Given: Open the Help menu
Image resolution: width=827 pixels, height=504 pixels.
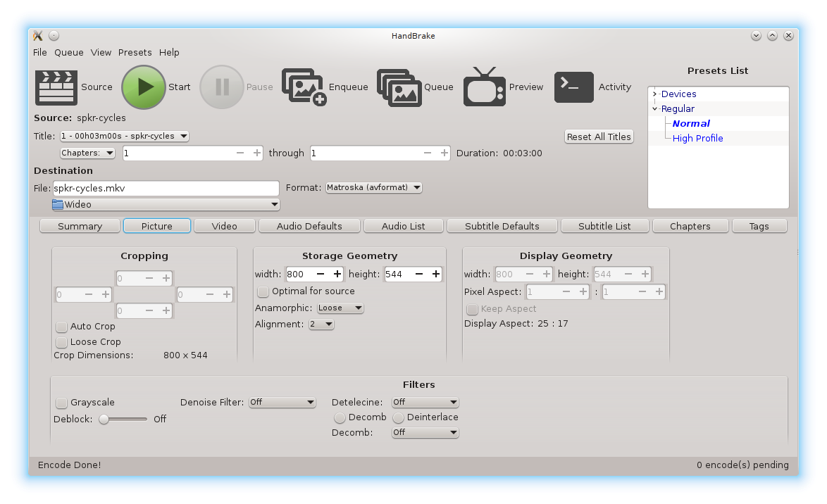Looking at the screenshot, I should pyautogui.click(x=169, y=52).
